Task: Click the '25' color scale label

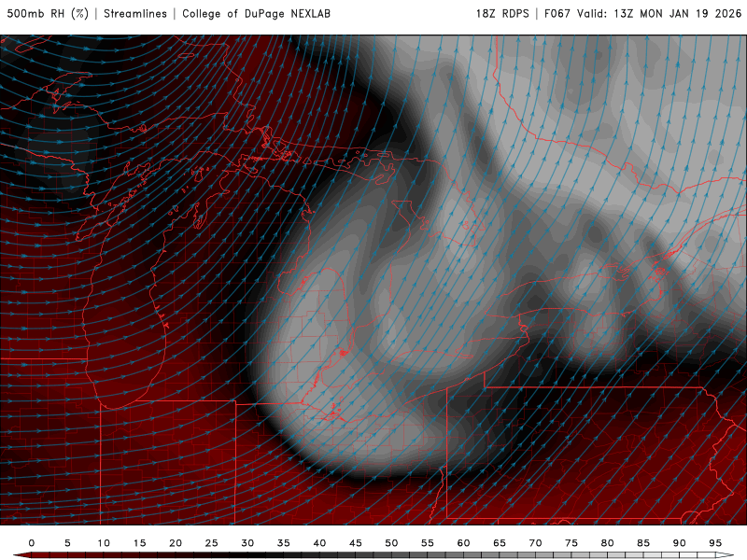Action: tap(212, 543)
